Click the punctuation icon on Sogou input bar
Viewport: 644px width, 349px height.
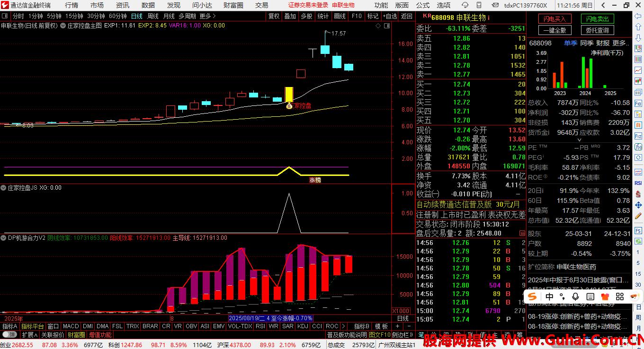tap(563, 297)
